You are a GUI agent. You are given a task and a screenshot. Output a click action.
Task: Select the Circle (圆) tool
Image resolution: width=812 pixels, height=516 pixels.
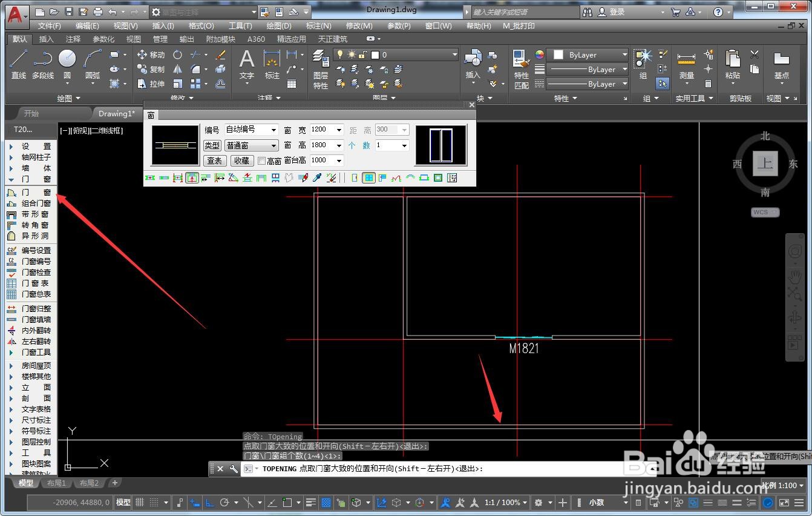67,65
